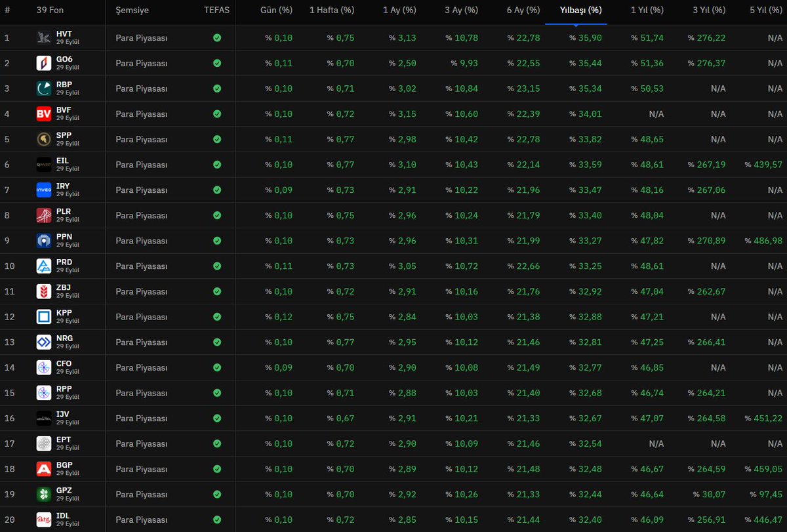Select the GO6 fund logo
The width and height of the screenshot is (787, 532).
tap(44, 63)
